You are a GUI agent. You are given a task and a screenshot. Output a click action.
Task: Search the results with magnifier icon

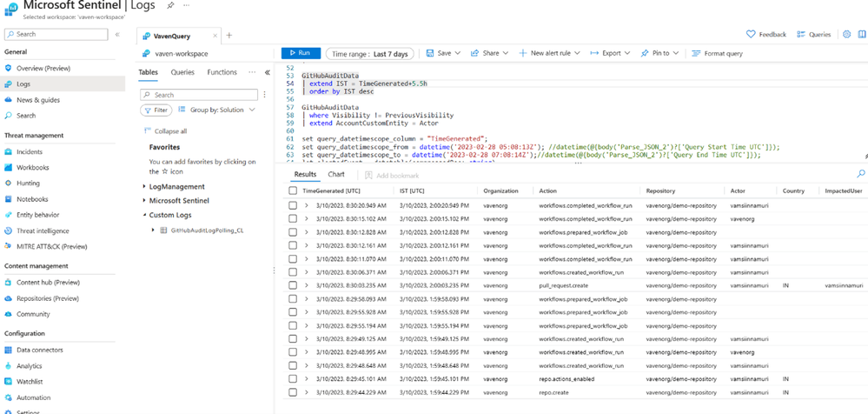861,174
